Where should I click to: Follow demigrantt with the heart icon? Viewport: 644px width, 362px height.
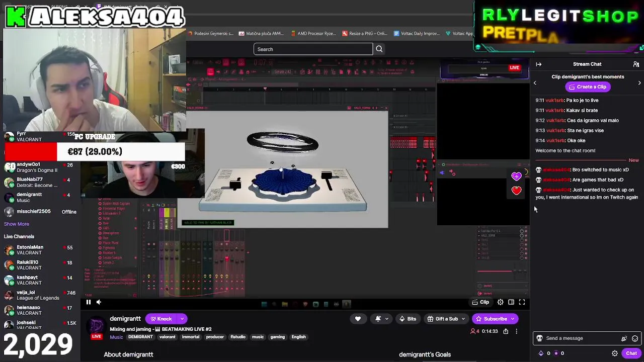(x=358, y=319)
